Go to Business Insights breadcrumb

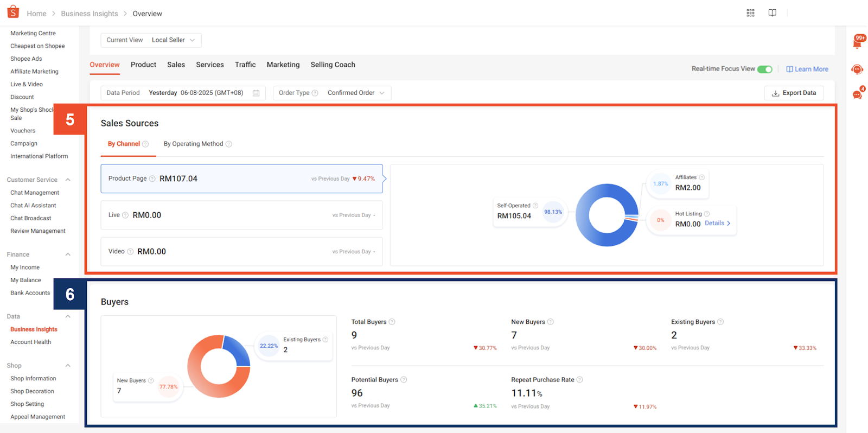click(90, 14)
